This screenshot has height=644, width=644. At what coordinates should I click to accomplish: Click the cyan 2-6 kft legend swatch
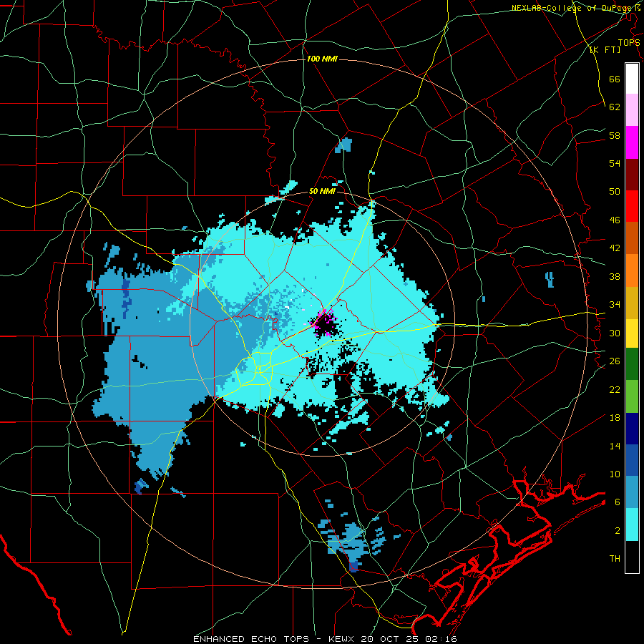point(632,525)
